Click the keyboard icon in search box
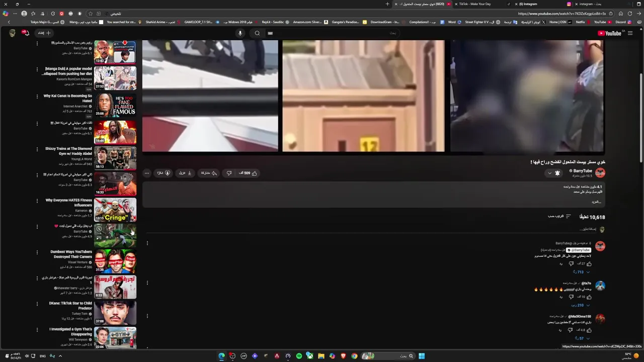Image resolution: width=644 pixels, height=362 pixels. [x=270, y=33]
